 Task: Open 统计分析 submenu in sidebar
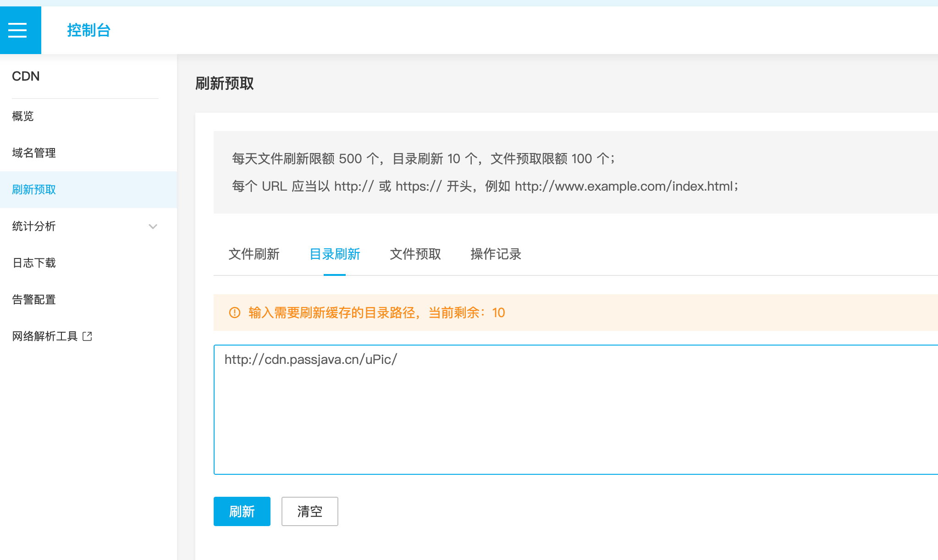click(x=34, y=226)
